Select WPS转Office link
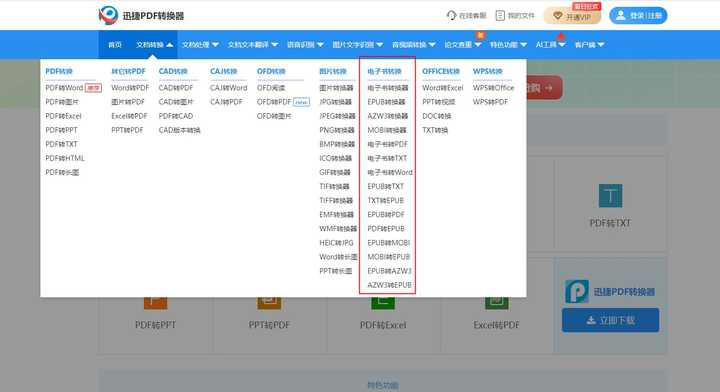The image size is (720, 392). tap(494, 88)
